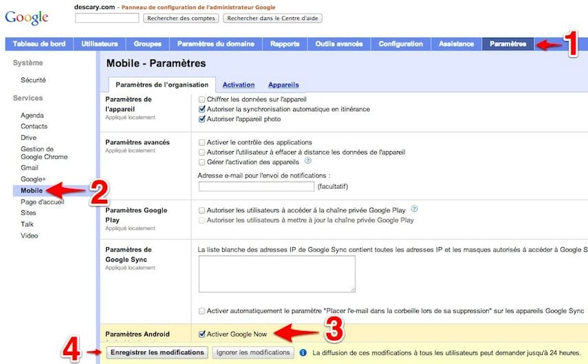
Task: Uncheck Autoriser la synchronisation automatique en itinérance
Action: point(202,109)
